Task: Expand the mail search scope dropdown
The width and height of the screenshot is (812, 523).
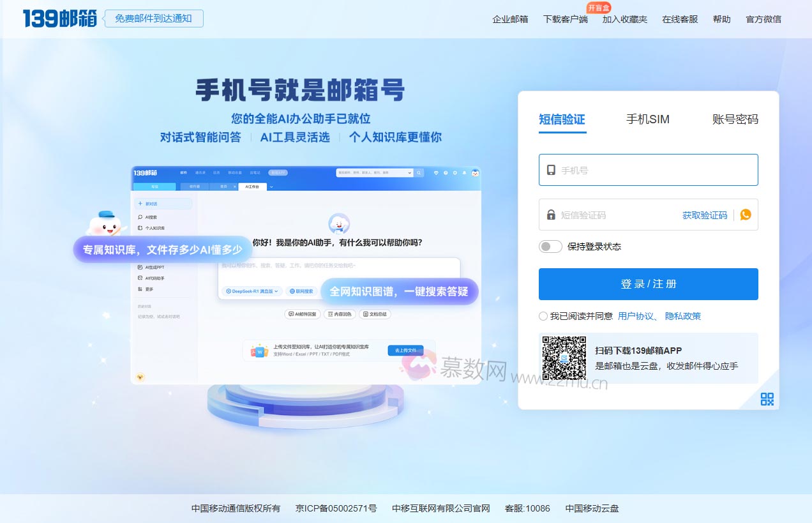Action: [410, 172]
